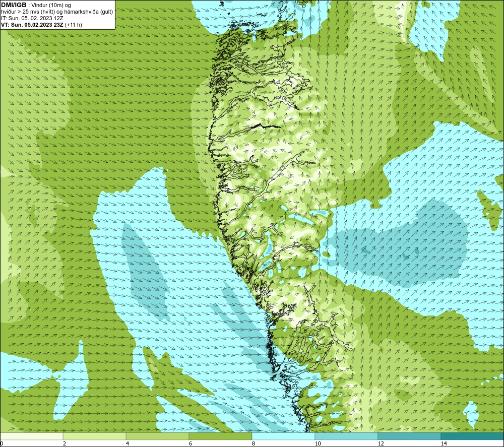Image resolution: width=504 pixels, height=447 pixels.
Task: Click the '4' label under the color scale
Action: click(x=128, y=443)
